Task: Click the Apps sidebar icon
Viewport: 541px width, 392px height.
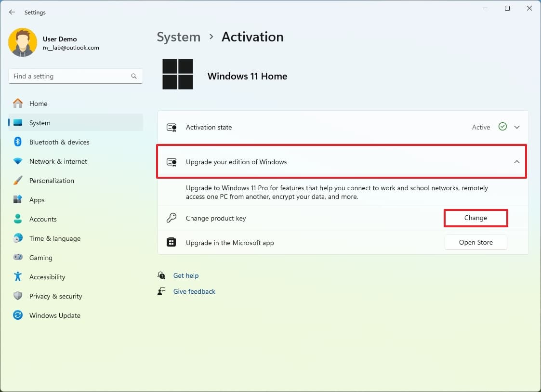Action: click(x=18, y=200)
